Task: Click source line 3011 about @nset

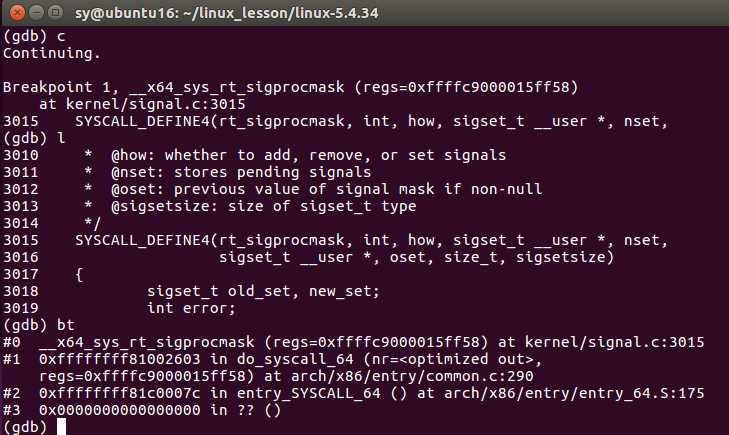Action: (x=187, y=172)
